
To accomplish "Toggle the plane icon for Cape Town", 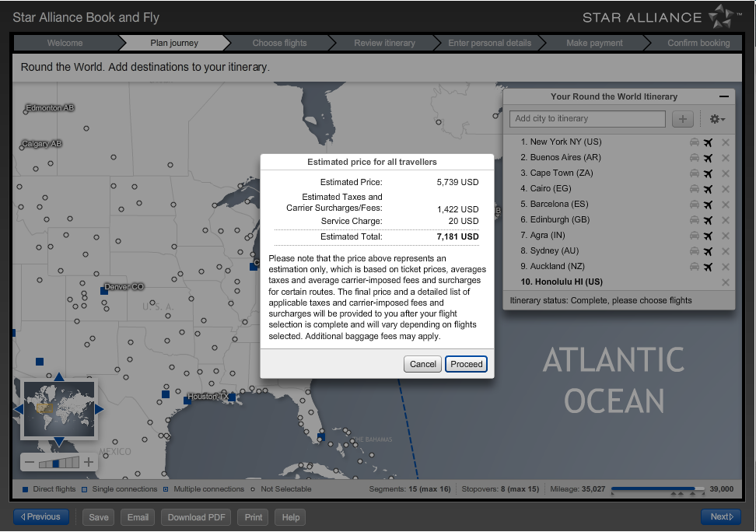I will tap(708, 173).
